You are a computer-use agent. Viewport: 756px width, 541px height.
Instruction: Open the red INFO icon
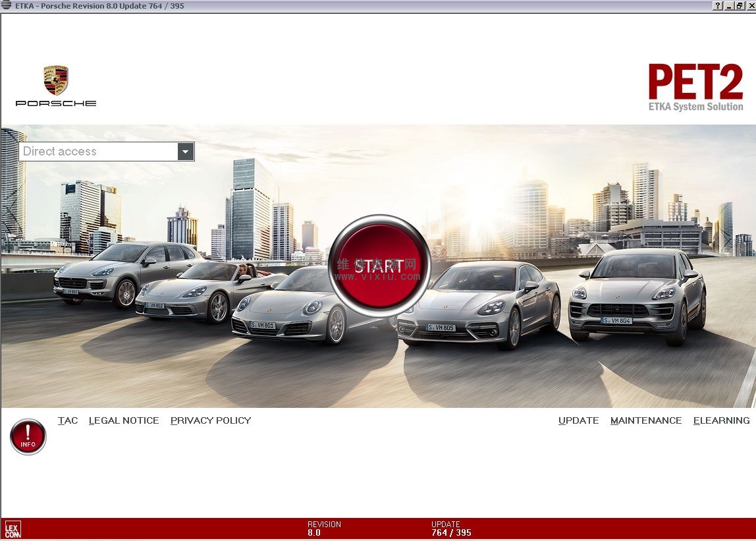click(28, 437)
